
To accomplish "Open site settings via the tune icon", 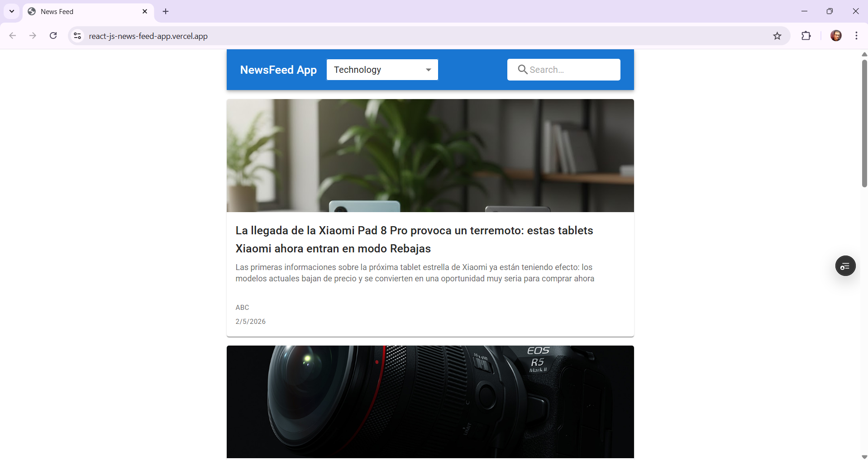I will [77, 36].
